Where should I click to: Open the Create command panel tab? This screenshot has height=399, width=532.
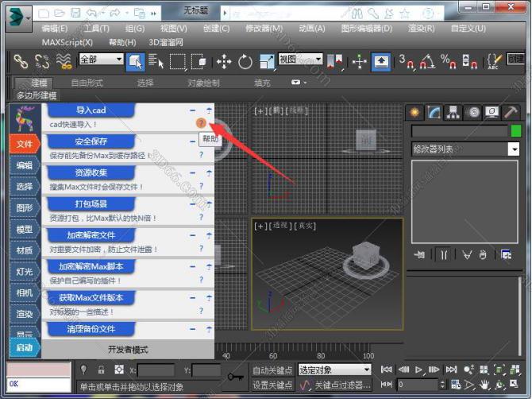[x=414, y=112]
